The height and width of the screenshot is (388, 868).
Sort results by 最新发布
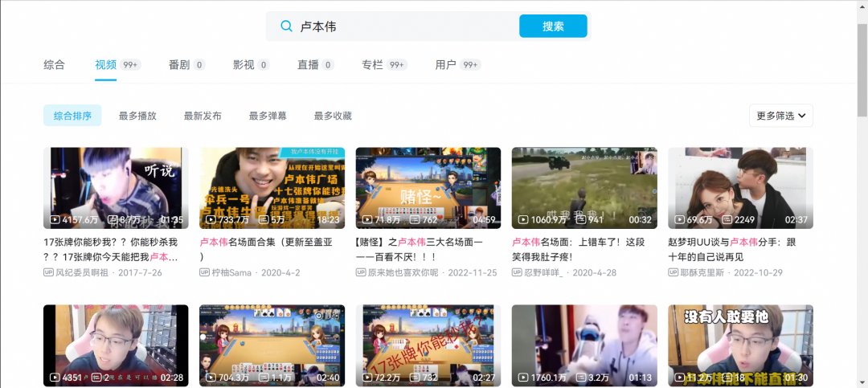203,116
